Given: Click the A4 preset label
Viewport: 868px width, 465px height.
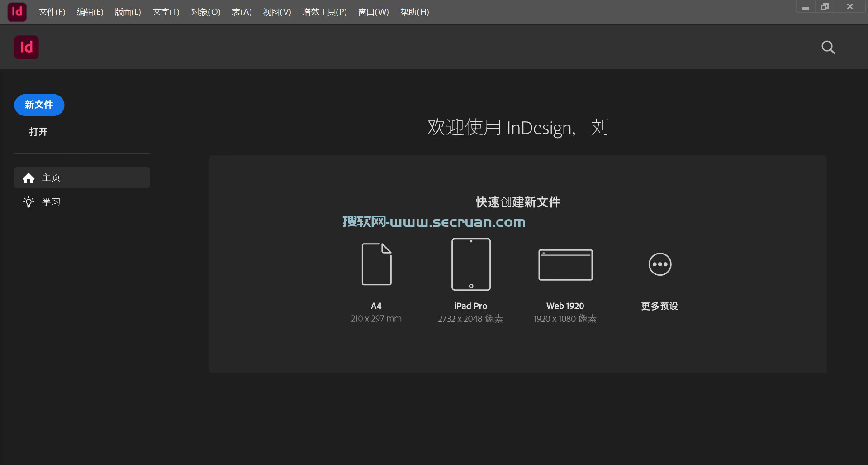Looking at the screenshot, I should point(376,306).
